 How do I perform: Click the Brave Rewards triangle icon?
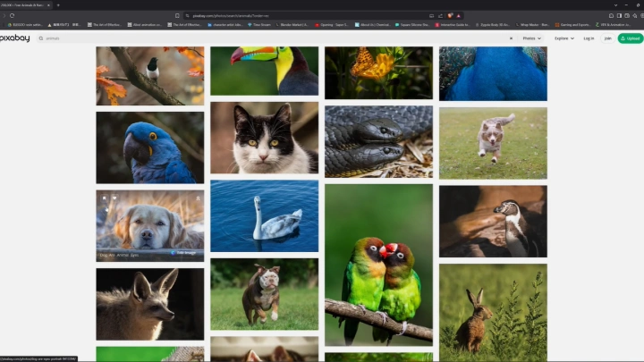[x=459, y=15]
